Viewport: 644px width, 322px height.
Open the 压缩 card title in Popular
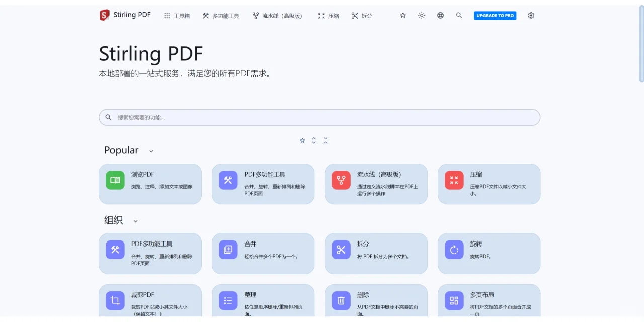(476, 175)
